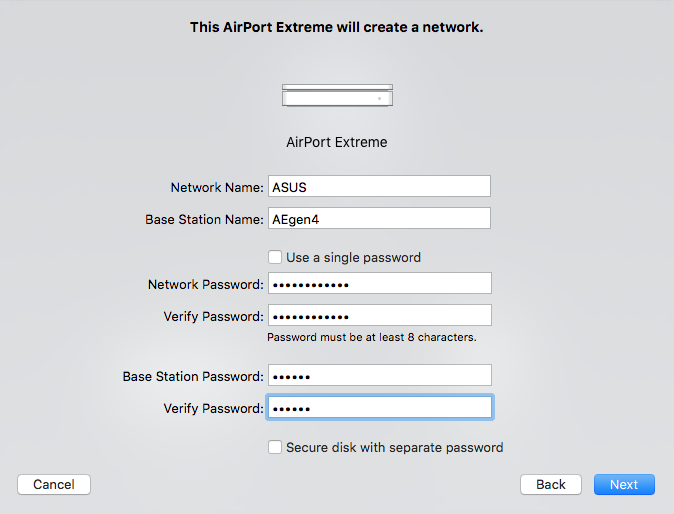Click the Network Password label text

click(x=205, y=285)
